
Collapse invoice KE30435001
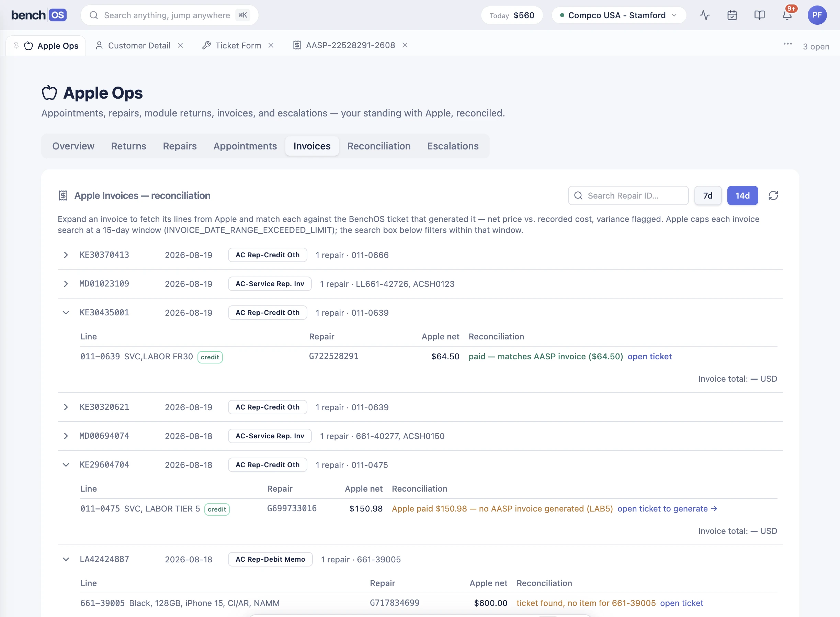point(66,313)
